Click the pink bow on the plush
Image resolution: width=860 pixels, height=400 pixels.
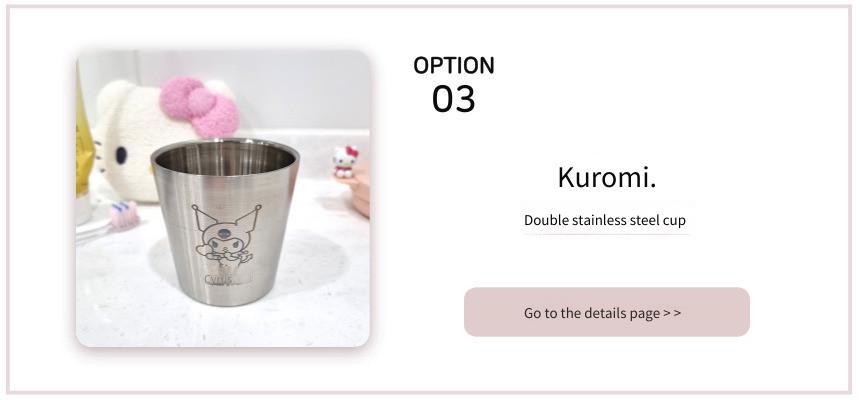[x=200, y=106]
